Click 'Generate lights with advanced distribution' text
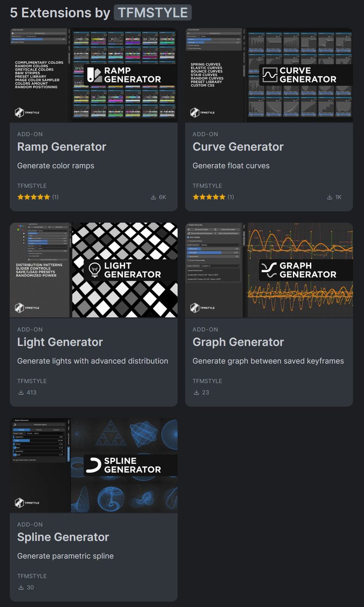Image resolution: width=364 pixels, height=607 pixels. (x=93, y=361)
